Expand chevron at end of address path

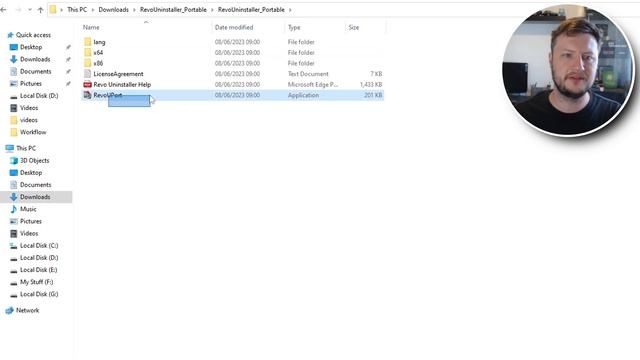coord(290,10)
